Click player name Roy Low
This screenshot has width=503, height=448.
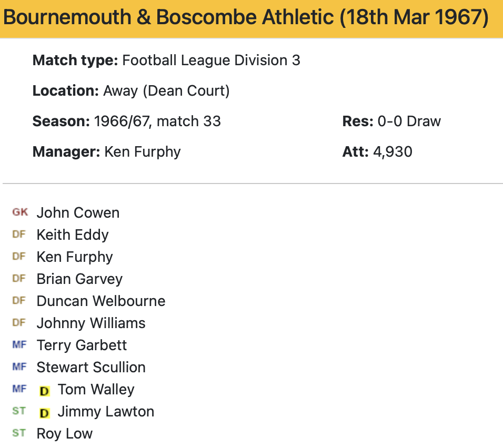[65, 434]
